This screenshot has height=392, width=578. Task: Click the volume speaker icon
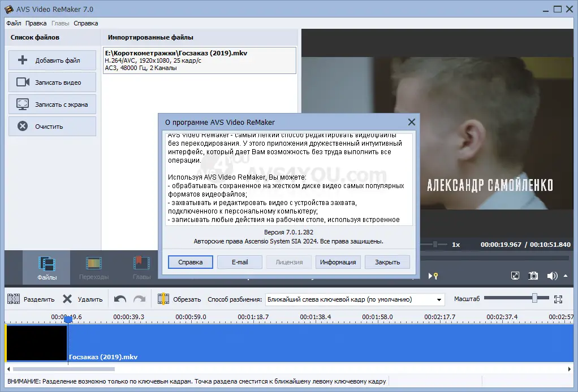552,276
